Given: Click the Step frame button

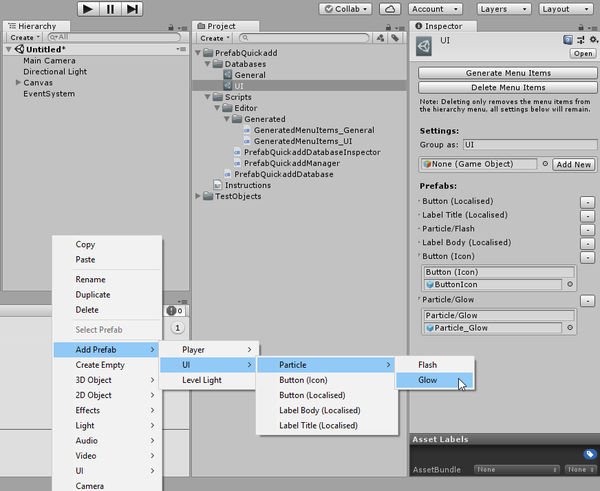Looking at the screenshot, I should coord(133,9).
